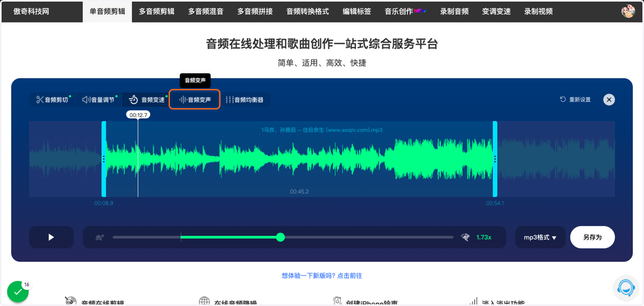Switch to the 录制视频 tab
Image resolution: width=644 pixels, height=306 pixels.
tap(538, 11)
